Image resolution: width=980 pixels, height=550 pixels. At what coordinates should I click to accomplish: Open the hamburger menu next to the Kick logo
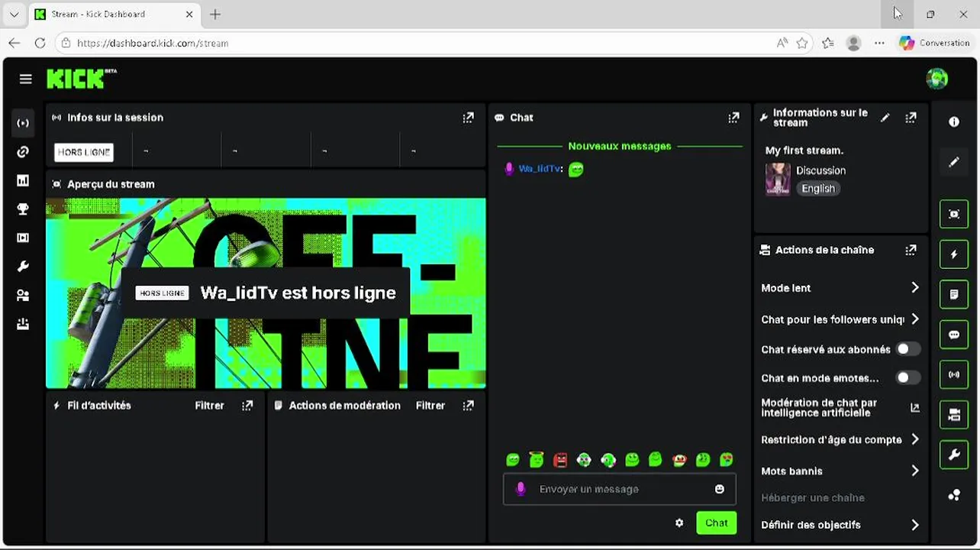tap(25, 79)
